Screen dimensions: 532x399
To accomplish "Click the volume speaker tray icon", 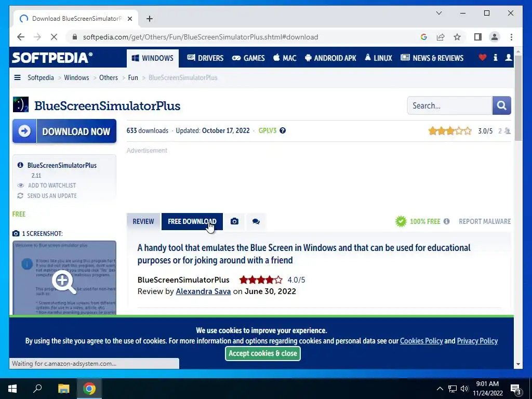I will click(x=464, y=389).
